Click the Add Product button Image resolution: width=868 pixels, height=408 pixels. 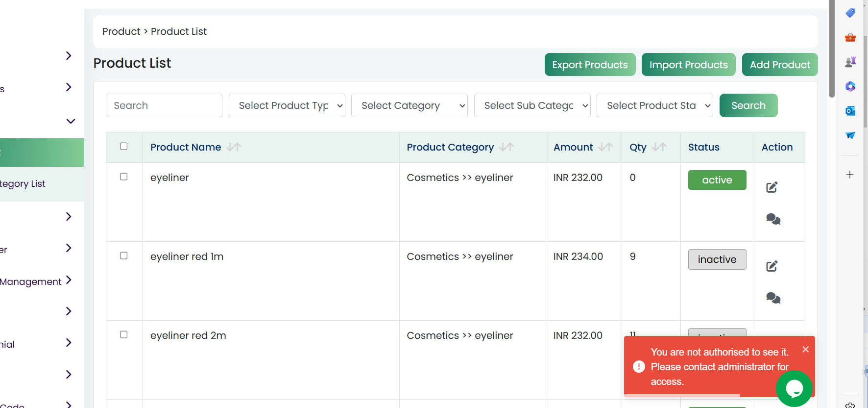click(x=780, y=65)
